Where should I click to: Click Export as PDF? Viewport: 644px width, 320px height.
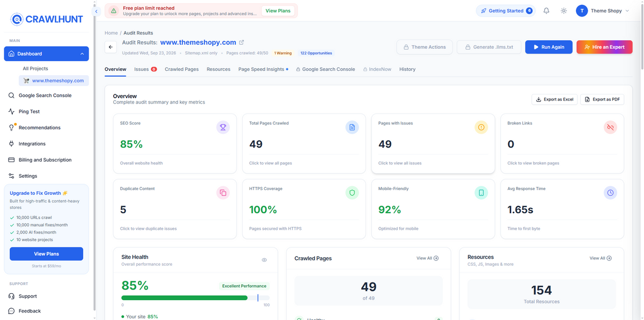[x=602, y=99]
